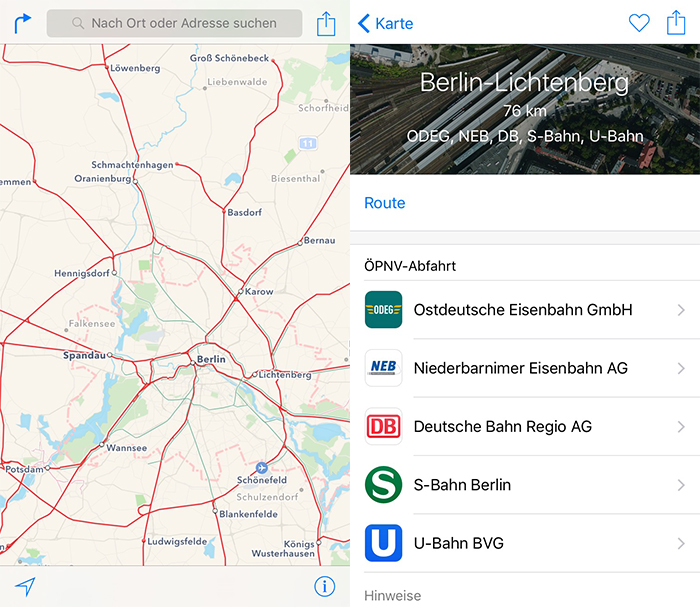
Task: Tap the route 11 highway shield on map
Action: point(308,143)
